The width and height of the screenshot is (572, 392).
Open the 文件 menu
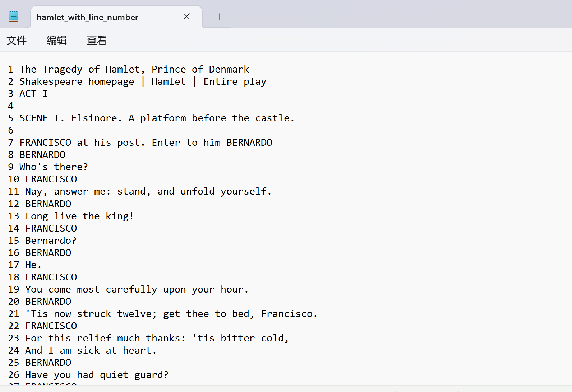17,40
